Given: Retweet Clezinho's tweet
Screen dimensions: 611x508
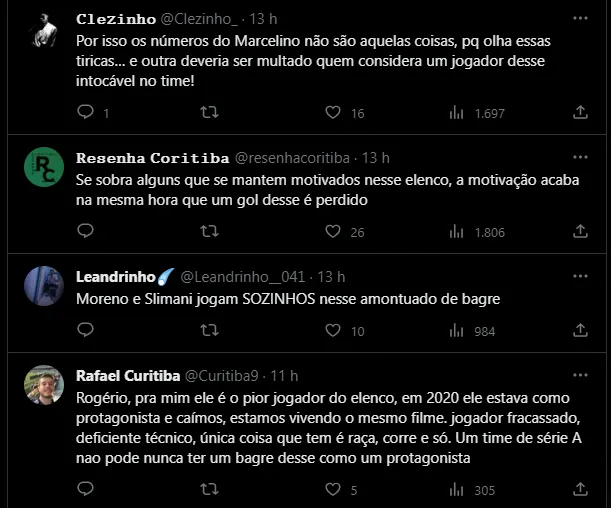Looking at the screenshot, I should pos(210,114).
